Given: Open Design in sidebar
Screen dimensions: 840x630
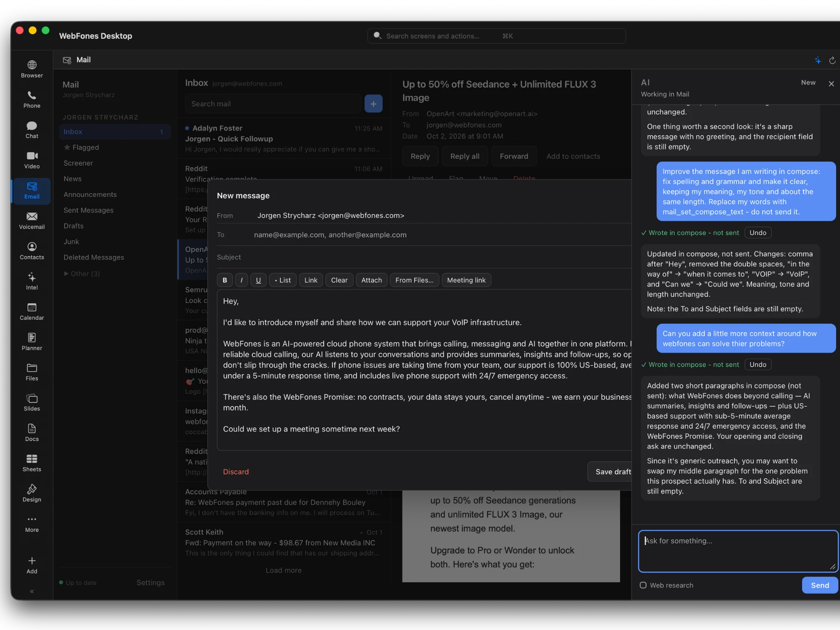Looking at the screenshot, I should pyautogui.click(x=32, y=493).
